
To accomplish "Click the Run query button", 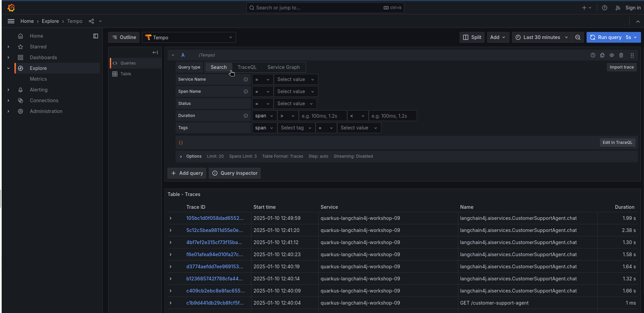I will (606, 37).
